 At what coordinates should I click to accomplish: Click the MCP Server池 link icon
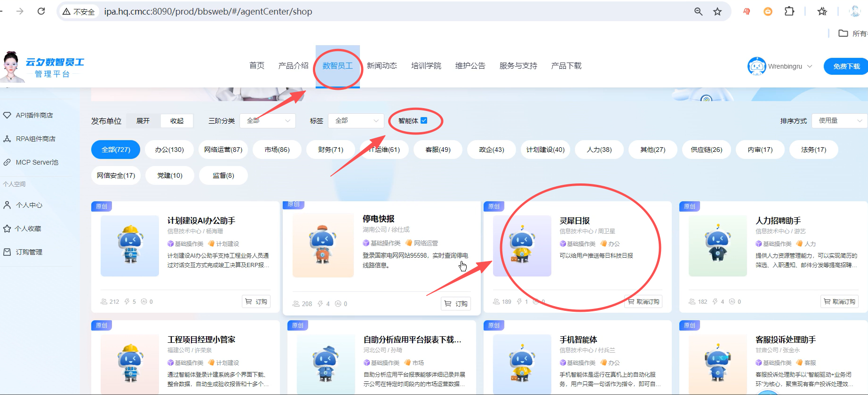click(x=7, y=162)
